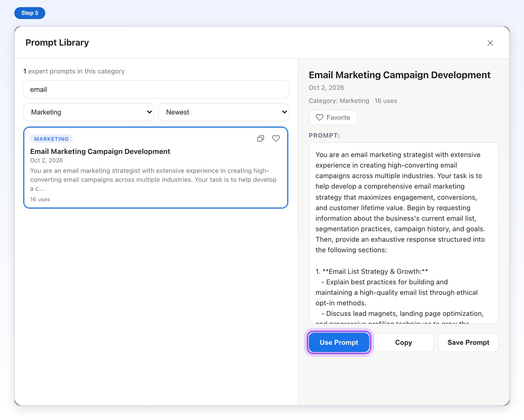524x420 pixels.
Task: Close the Prompt Library dialog
Action: (x=490, y=43)
